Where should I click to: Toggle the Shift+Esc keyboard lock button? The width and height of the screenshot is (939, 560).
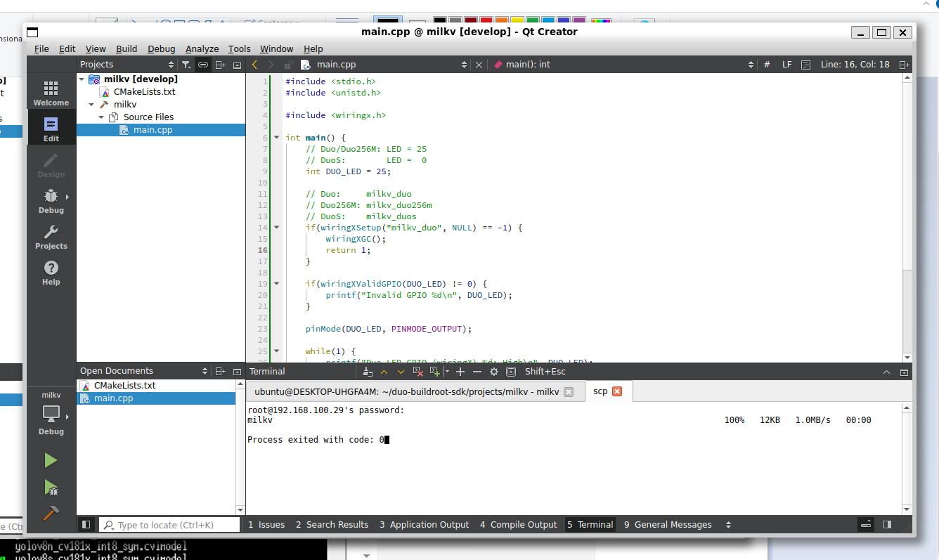(511, 372)
